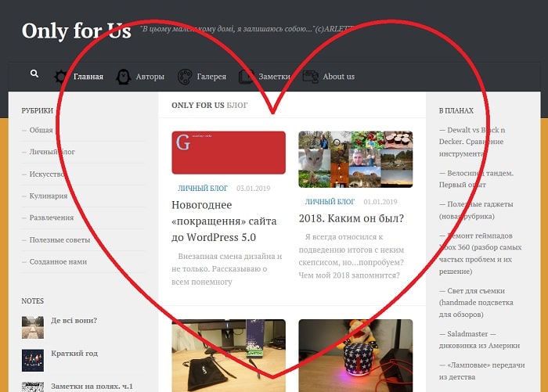This screenshot has height=392, width=548.
Task: Click ЛИЧНЫЙ БЛОГ tag dated 03.01.2019
Action: 203,189
